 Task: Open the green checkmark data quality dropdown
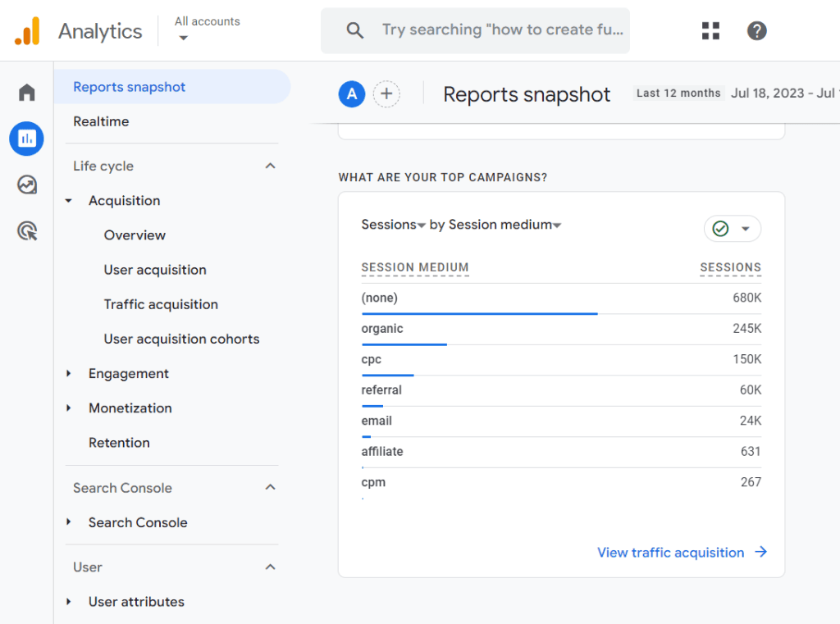(x=732, y=229)
